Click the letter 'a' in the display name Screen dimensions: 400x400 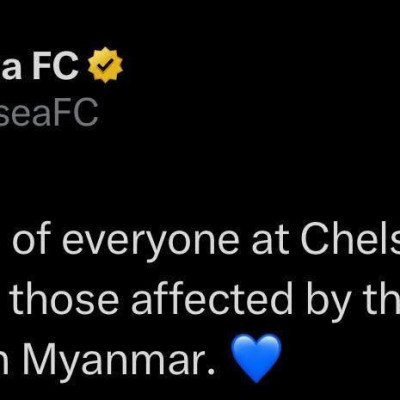pyautogui.click(x=10, y=69)
